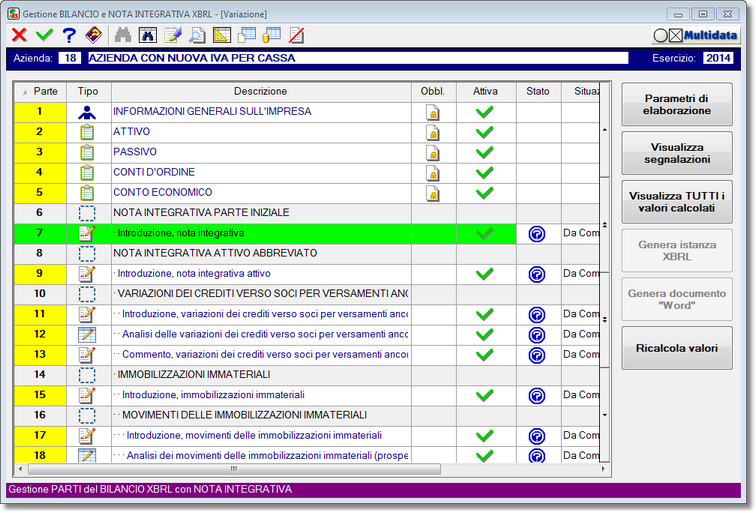Open the purple manual book help icon
756x513 pixels.
pos(94,35)
